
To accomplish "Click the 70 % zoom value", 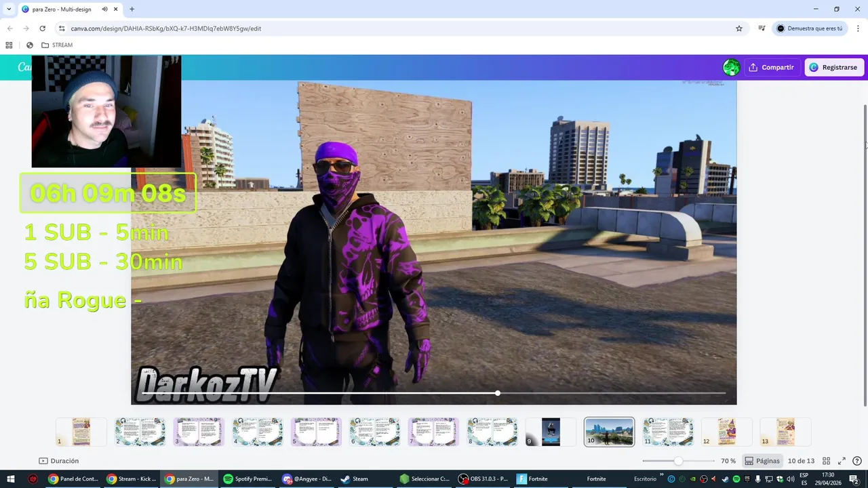I will (x=728, y=461).
